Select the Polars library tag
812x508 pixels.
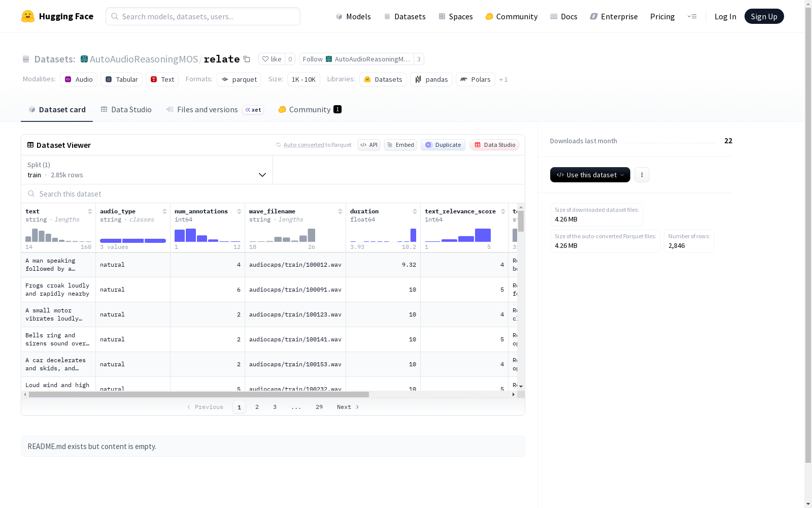tap(476, 79)
